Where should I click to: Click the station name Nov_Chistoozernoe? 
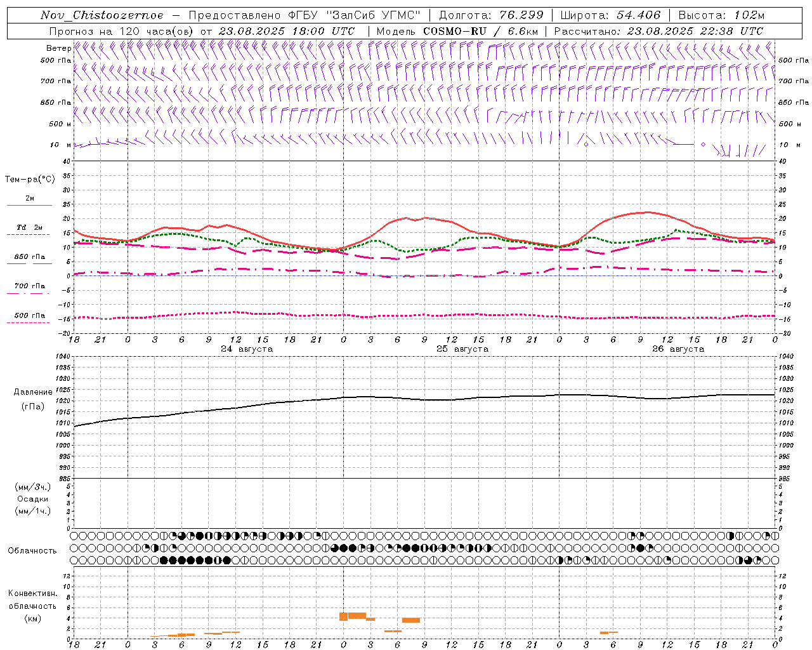(101, 15)
